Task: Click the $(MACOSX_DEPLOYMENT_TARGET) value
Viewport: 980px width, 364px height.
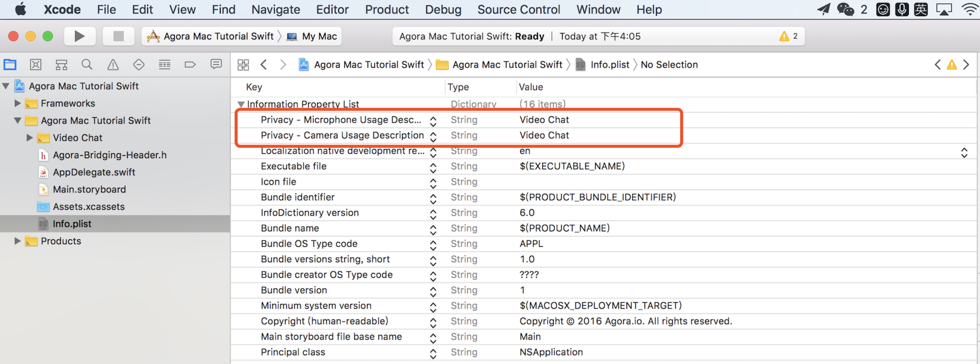Action: point(601,306)
